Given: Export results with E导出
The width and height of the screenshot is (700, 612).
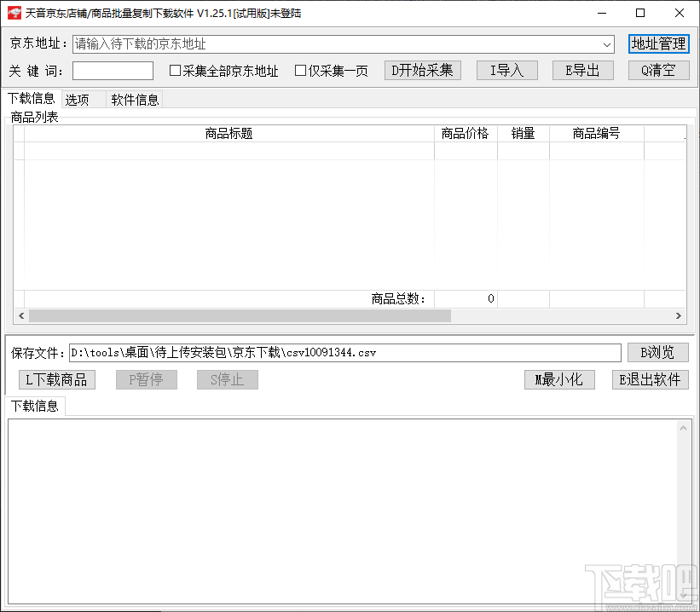Looking at the screenshot, I should coord(582,71).
